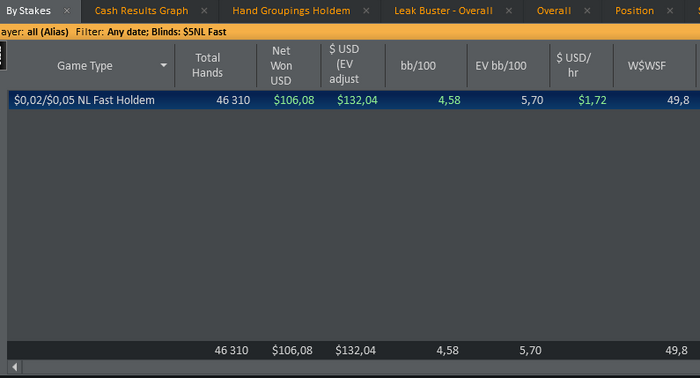The image size is (700, 378).
Task: Close the Hand Groupings Holdem tab
Action: 366,11
